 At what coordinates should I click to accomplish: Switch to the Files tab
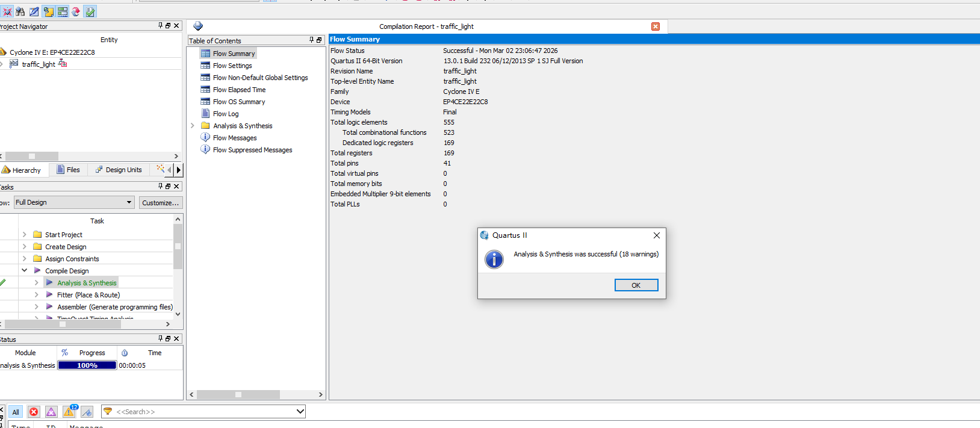(68, 170)
